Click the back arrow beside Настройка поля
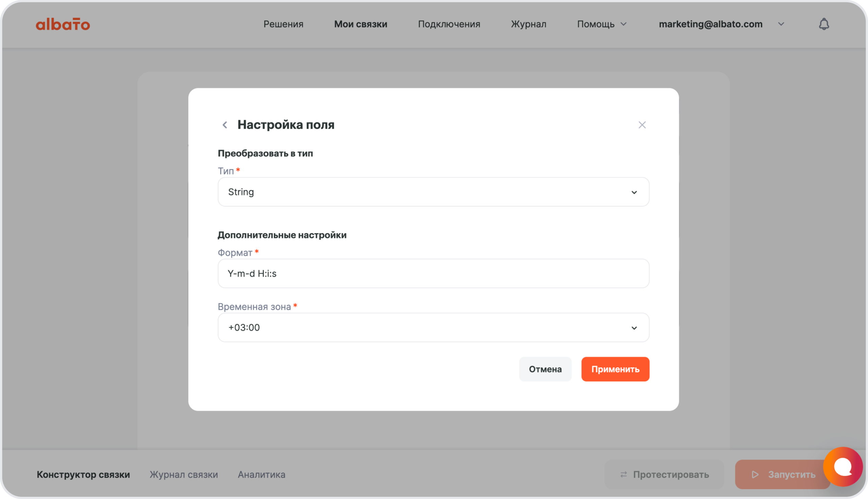 coord(225,125)
